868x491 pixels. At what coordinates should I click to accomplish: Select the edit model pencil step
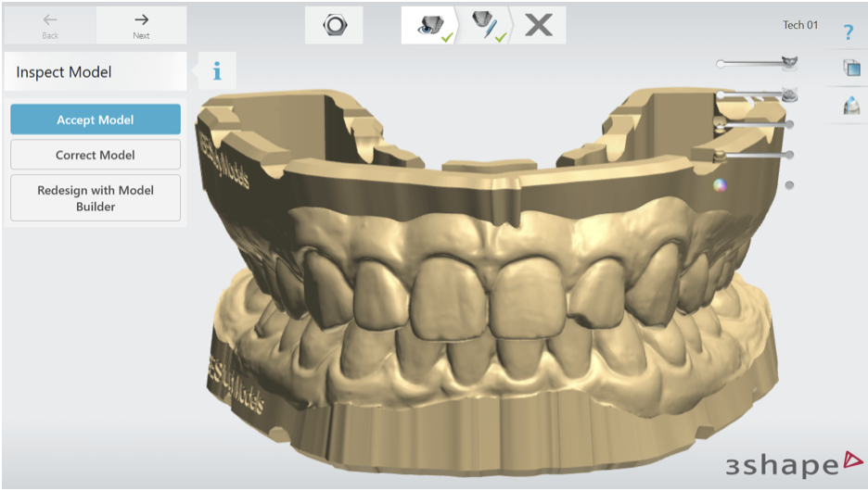tap(485, 25)
